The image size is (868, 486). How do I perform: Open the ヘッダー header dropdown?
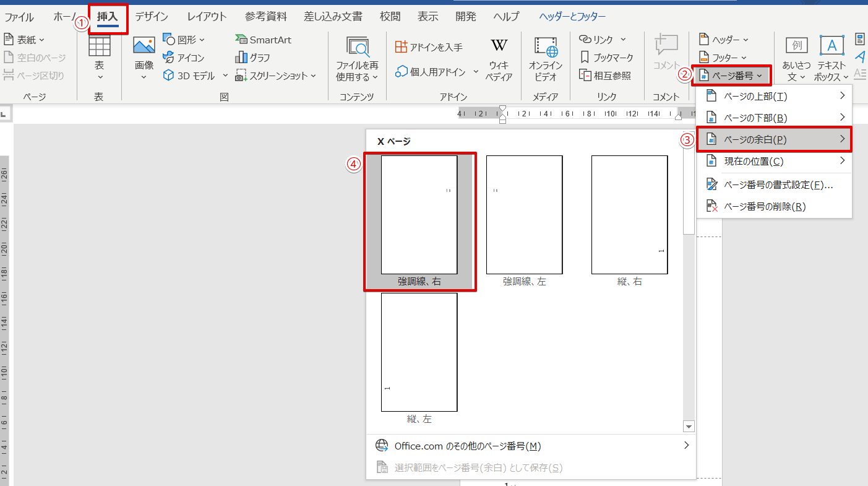tap(723, 40)
